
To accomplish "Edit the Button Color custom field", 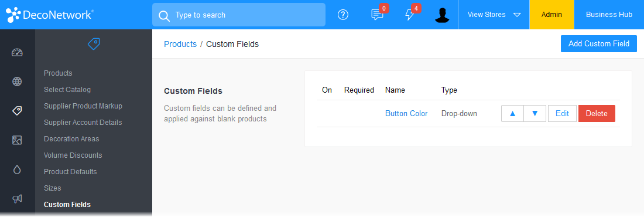I will coord(562,114).
